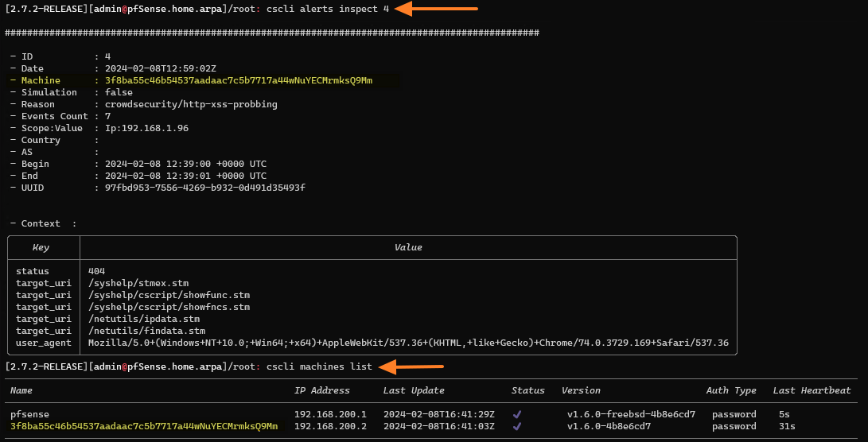This screenshot has height=442, width=868.
Task: Click the 192.168.200.1 IP address
Action: tap(330, 414)
